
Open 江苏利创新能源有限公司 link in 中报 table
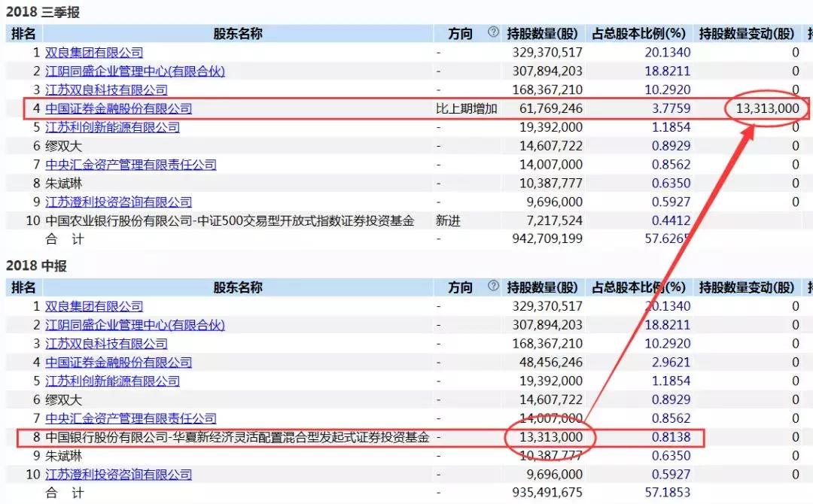112,381
